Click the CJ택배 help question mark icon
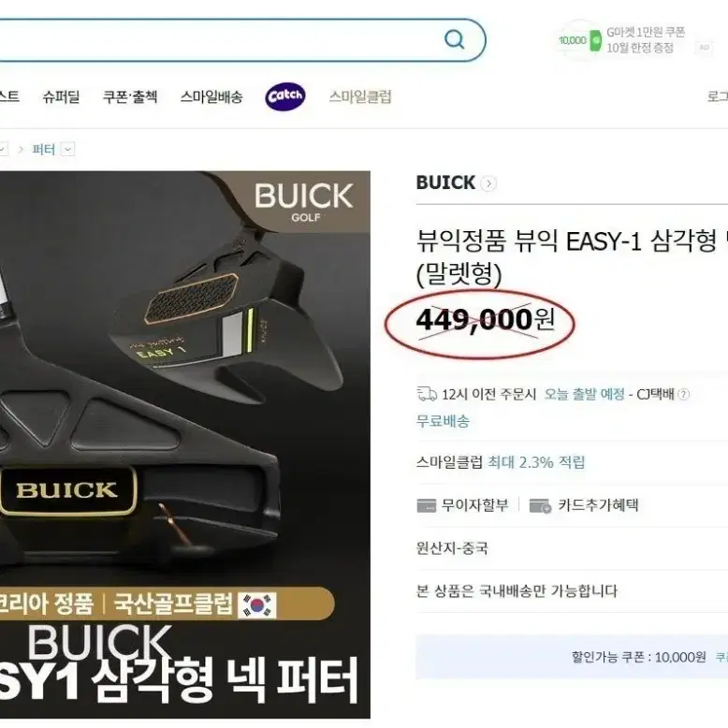This screenshot has height=728, width=728. click(x=683, y=394)
